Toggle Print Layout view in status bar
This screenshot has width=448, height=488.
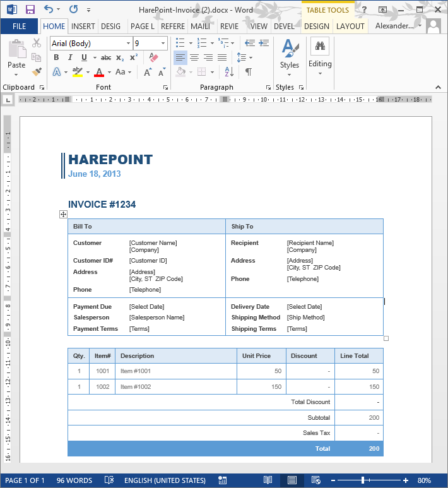(292, 480)
